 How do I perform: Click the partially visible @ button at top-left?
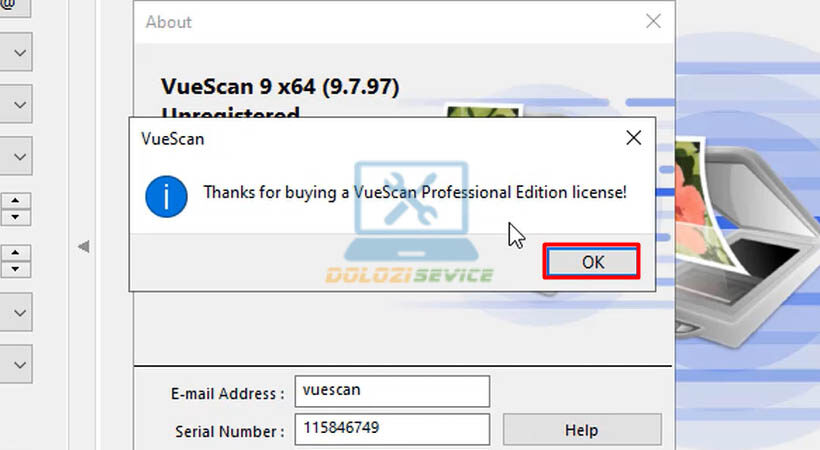pyautogui.click(x=15, y=7)
